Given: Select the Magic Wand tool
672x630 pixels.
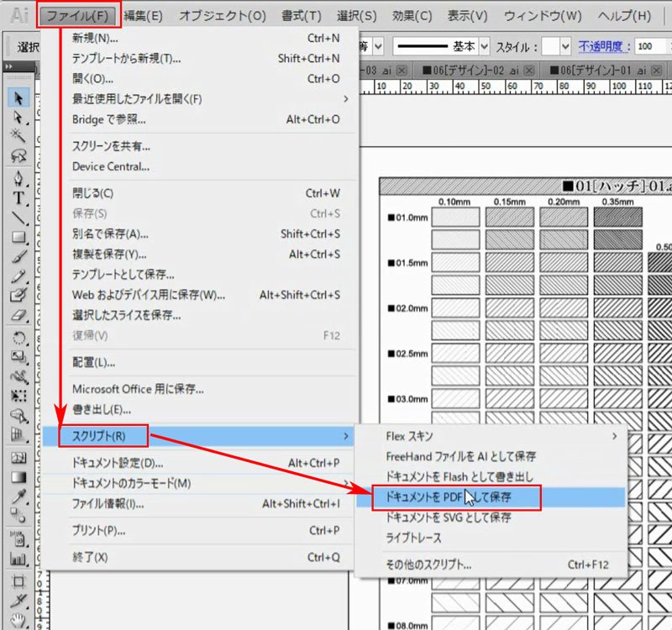Looking at the screenshot, I should point(18,136).
